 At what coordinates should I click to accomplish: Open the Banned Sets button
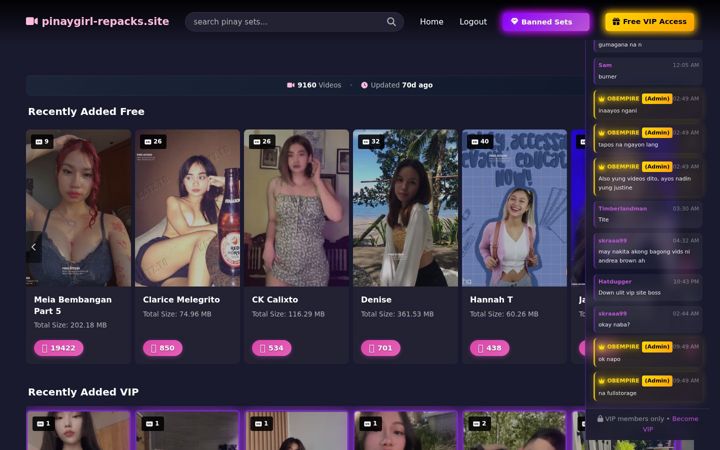(546, 22)
